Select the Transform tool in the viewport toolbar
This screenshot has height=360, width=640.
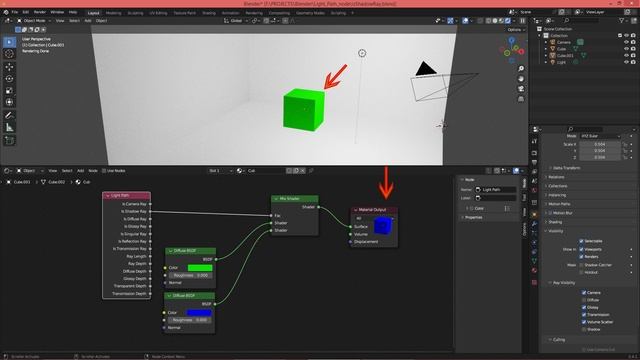tap(9, 102)
